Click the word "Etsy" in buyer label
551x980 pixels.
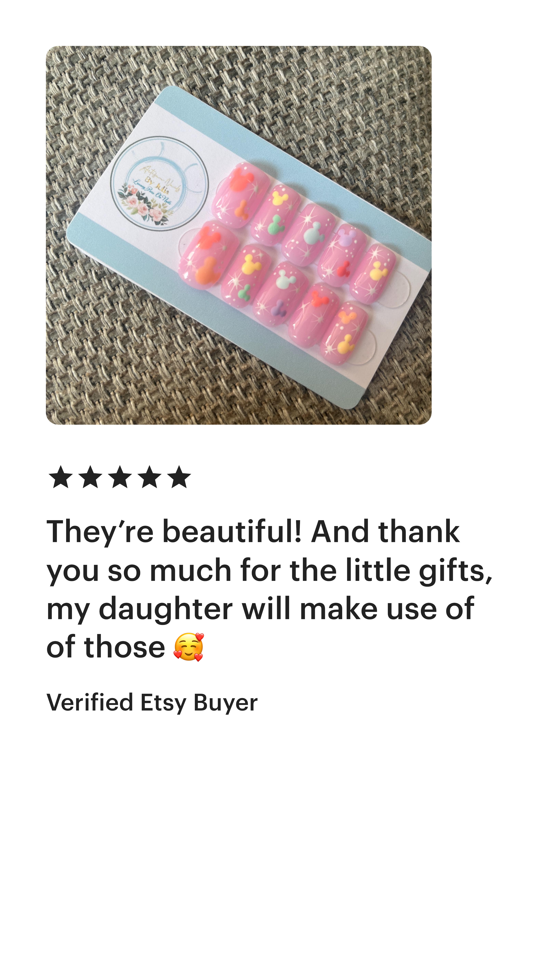(163, 703)
